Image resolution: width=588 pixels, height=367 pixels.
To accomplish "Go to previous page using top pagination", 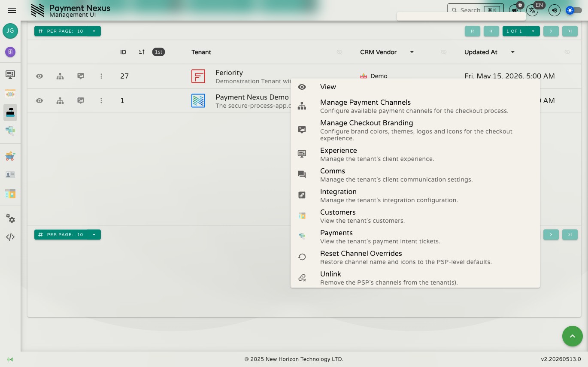I will click(x=491, y=31).
